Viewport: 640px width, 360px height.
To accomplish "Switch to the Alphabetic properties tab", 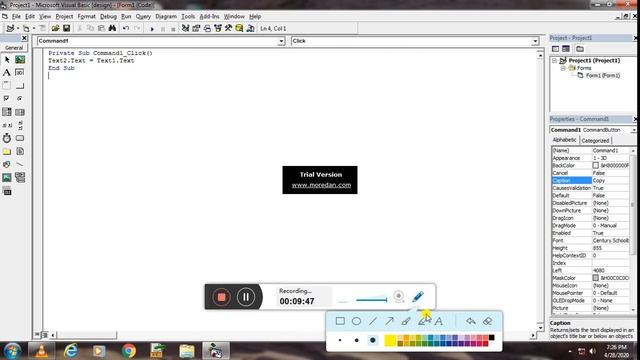I will click(564, 140).
